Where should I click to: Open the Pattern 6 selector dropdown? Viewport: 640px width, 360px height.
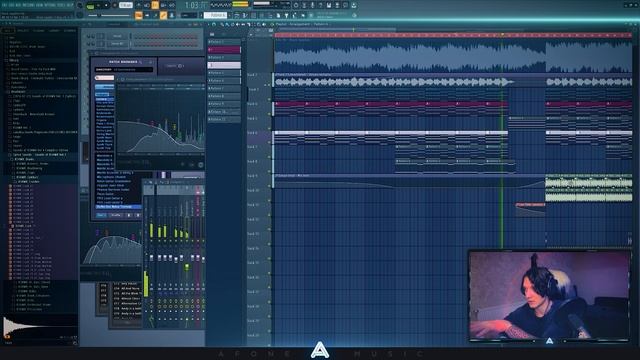click(x=216, y=16)
